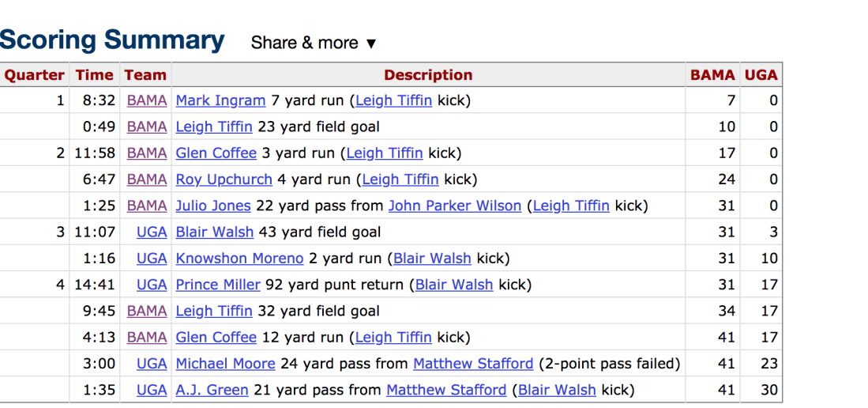This screenshot has width=868, height=408.
Task: Click UGA team link in the 11:07 row
Action: pos(152,232)
